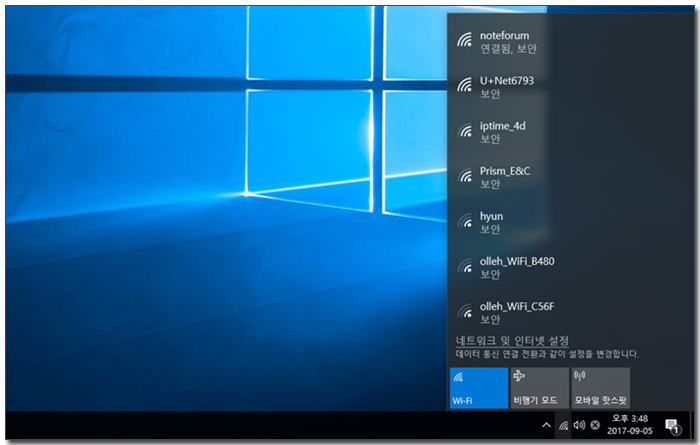The height and width of the screenshot is (445, 700).
Task: Turn on 모바일 핫스팟 tile
Action: click(x=600, y=388)
